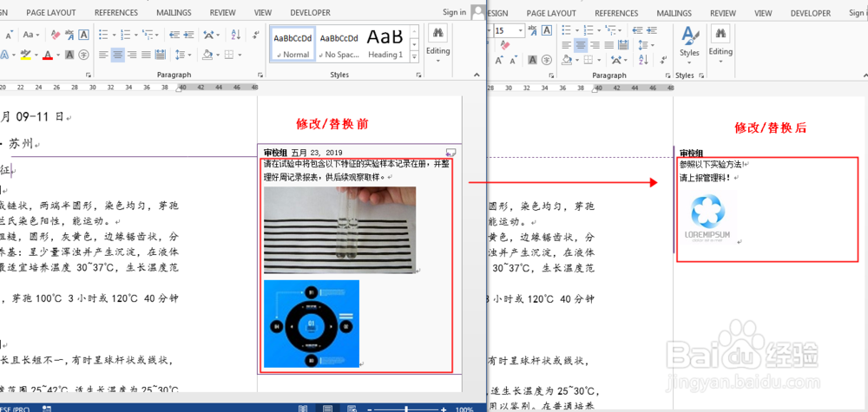Image resolution: width=868 pixels, height=412 pixels.
Task: Apply Heading 1 style from gallery
Action: tap(386, 43)
